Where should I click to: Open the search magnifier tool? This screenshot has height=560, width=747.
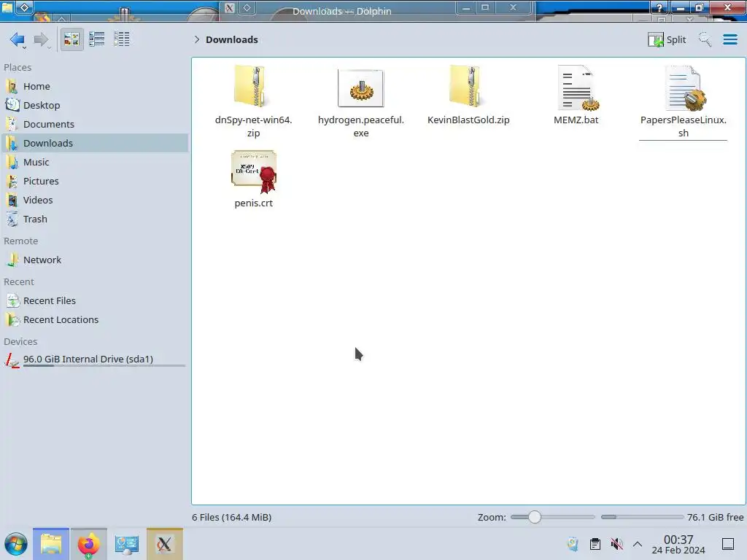[705, 39]
